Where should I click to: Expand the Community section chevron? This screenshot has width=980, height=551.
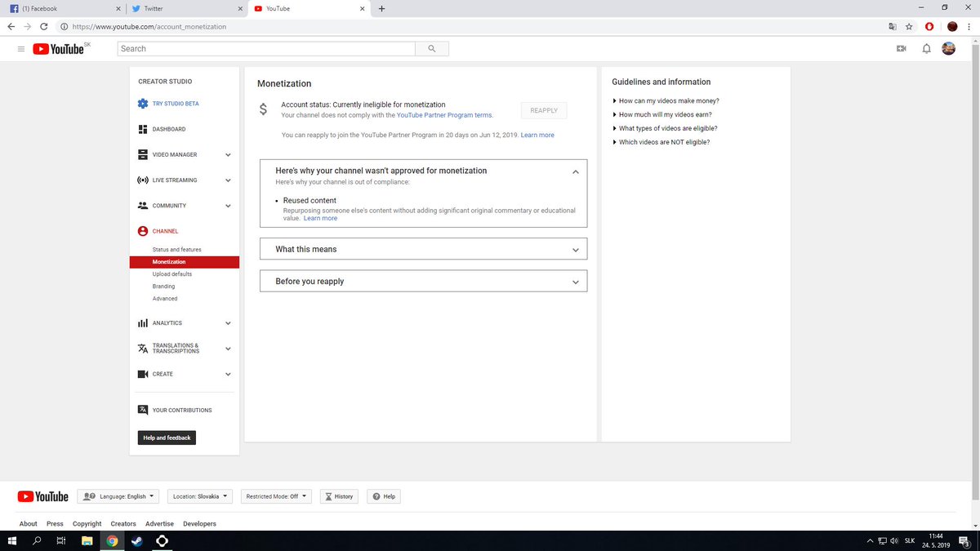coord(228,206)
